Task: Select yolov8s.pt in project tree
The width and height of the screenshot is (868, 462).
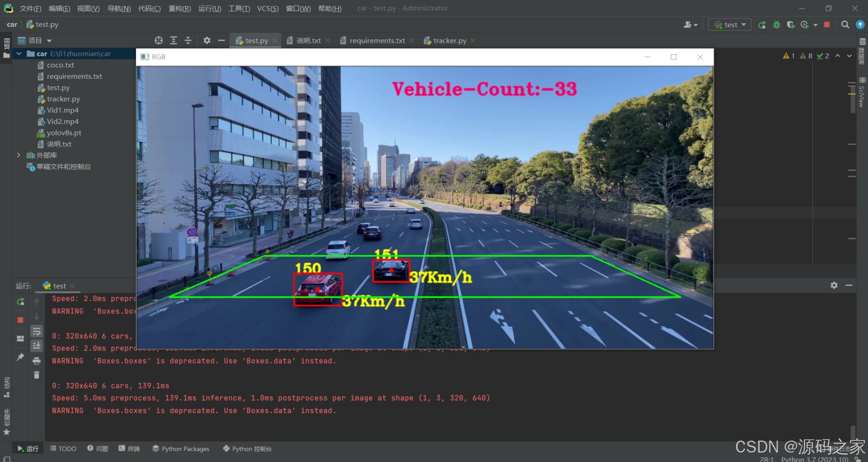Action: pos(64,133)
